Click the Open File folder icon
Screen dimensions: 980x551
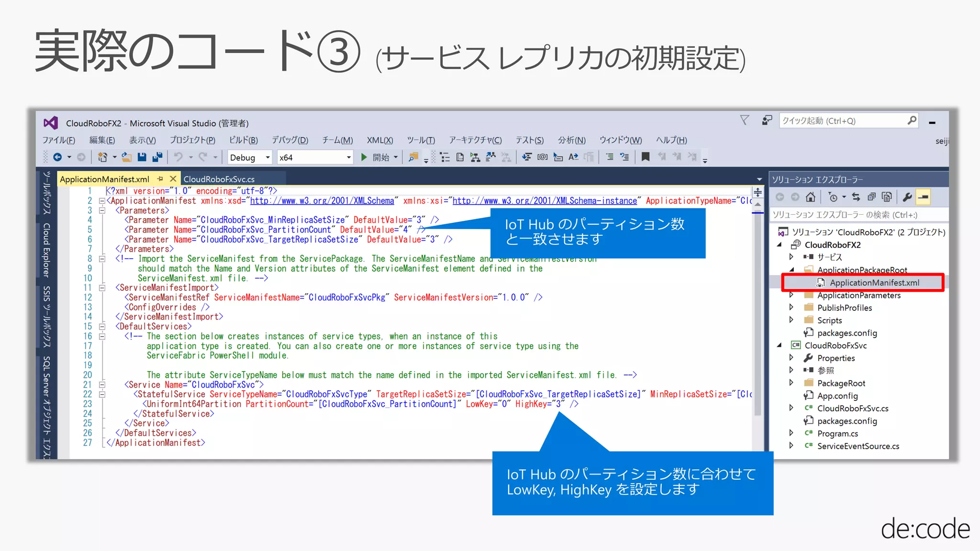(127, 157)
